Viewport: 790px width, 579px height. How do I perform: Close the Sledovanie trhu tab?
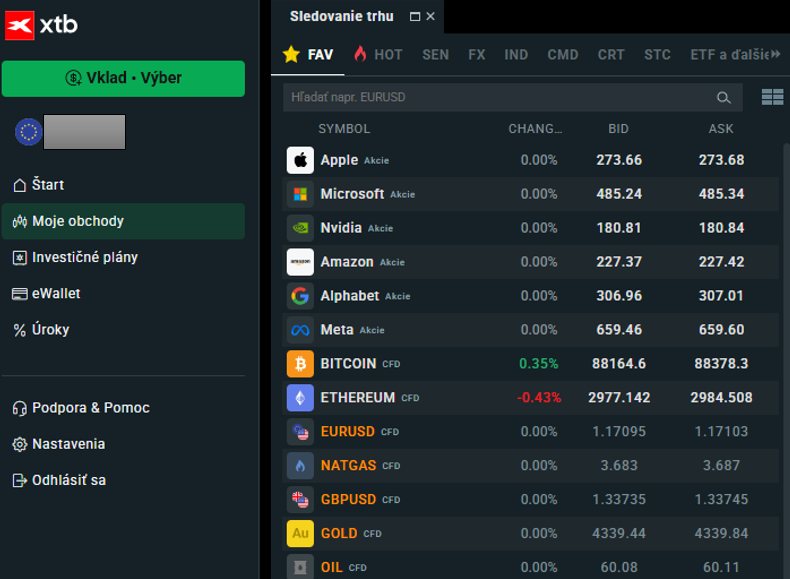[431, 17]
